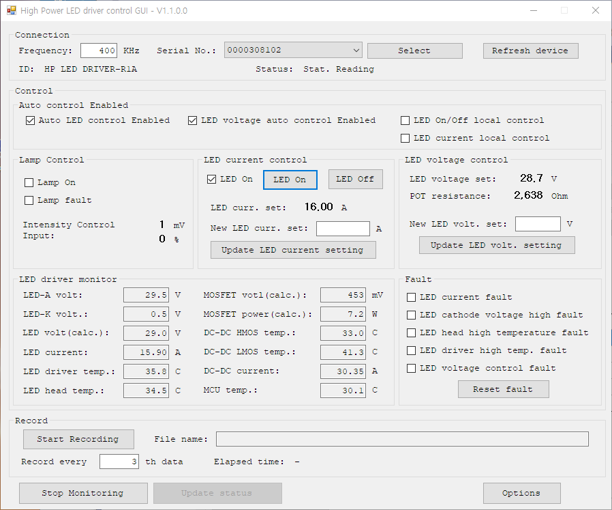The width and height of the screenshot is (612, 510).
Task: Click the LED-K volt value 0.5
Action: [146, 314]
